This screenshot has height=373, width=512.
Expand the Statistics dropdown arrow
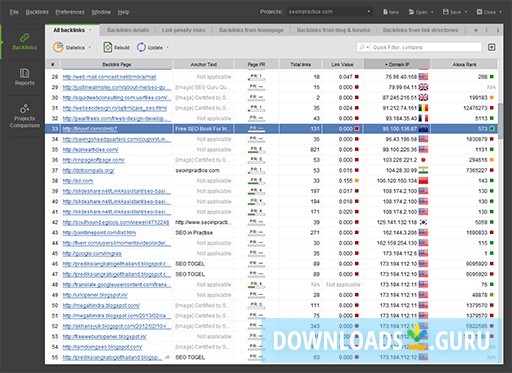coord(90,48)
